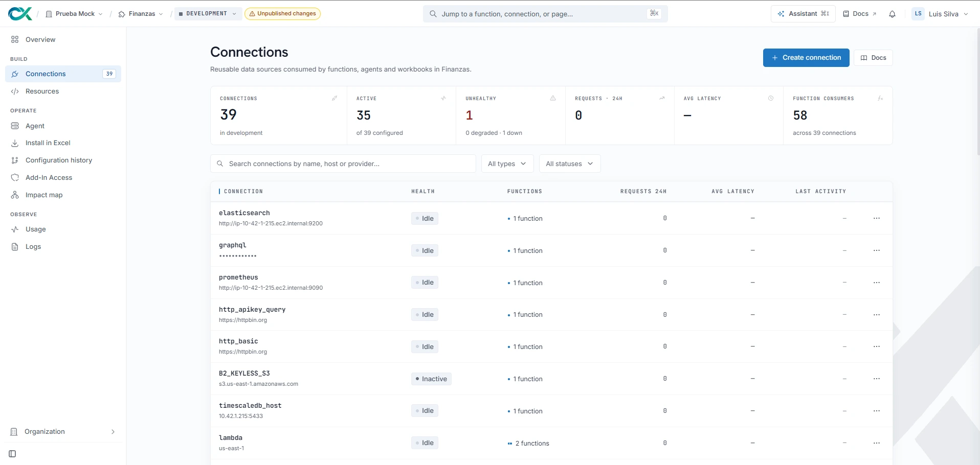Open the Prueba Mock organization dropdown
Screen dimensions: 980x465
tap(74, 14)
